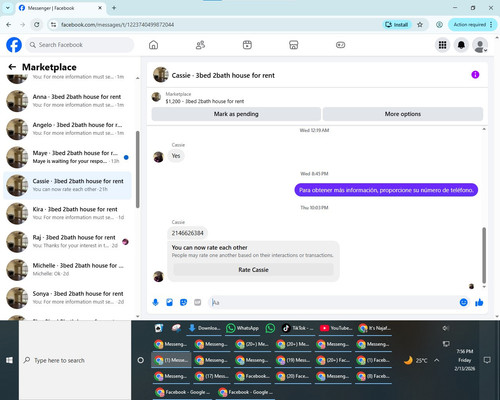Open More options for the listing
This screenshot has height=400, width=500.
[403, 114]
